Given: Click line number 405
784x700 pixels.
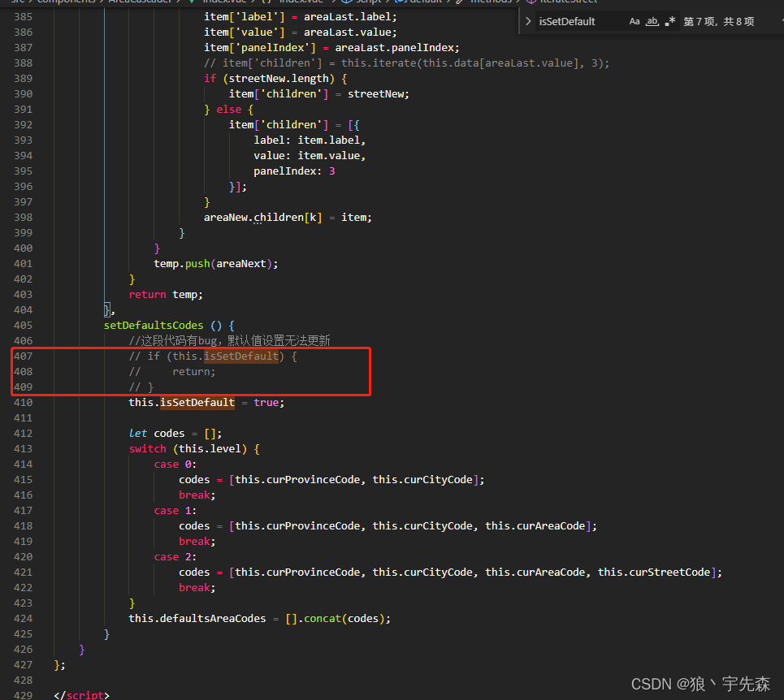Looking at the screenshot, I should click(x=24, y=326).
